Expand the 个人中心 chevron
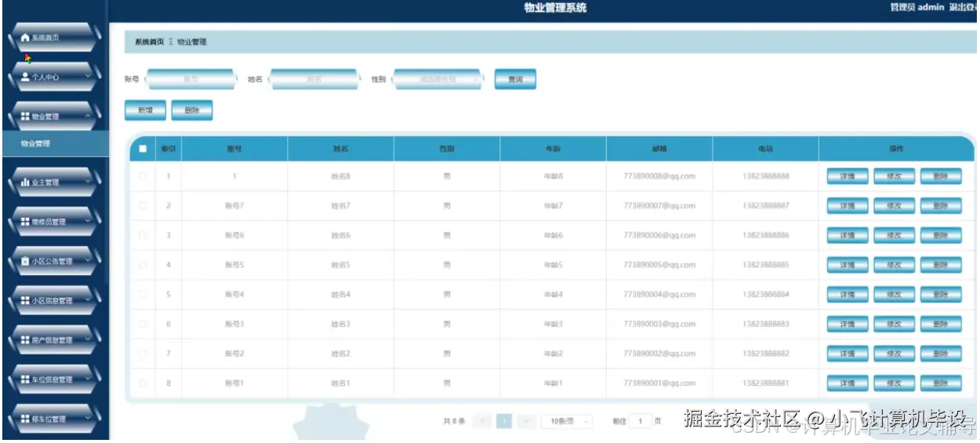This screenshot has height=443, width=980. pyautogui.click(x=88, y=77)
